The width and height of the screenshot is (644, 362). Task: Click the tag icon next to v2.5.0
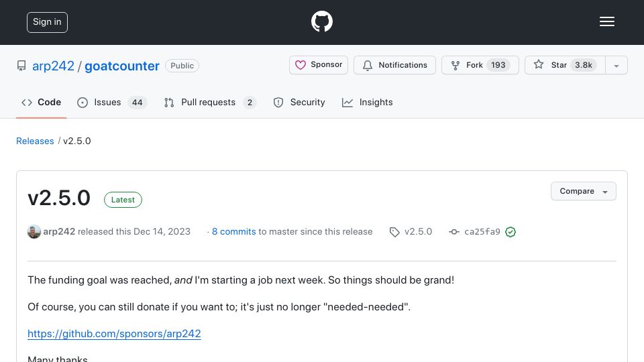pos(394,232)
